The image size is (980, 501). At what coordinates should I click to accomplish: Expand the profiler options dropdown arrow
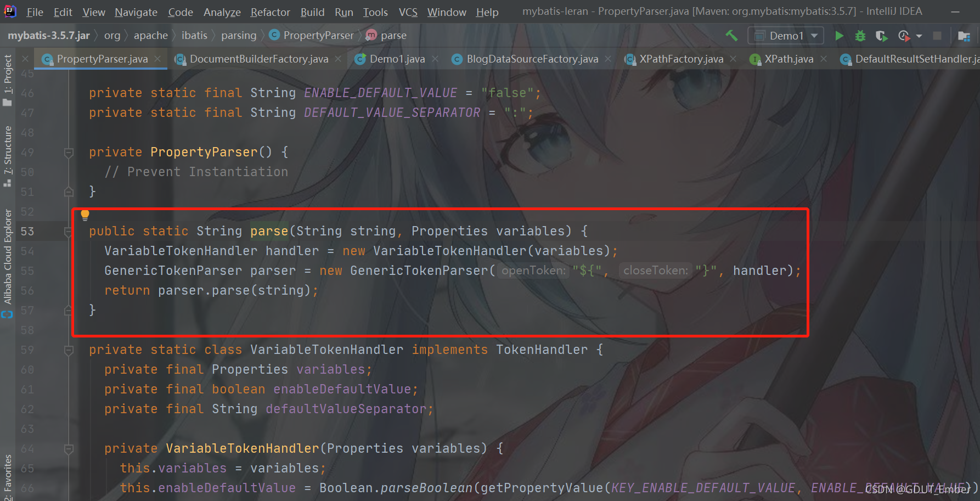click(x=919, y=36)
